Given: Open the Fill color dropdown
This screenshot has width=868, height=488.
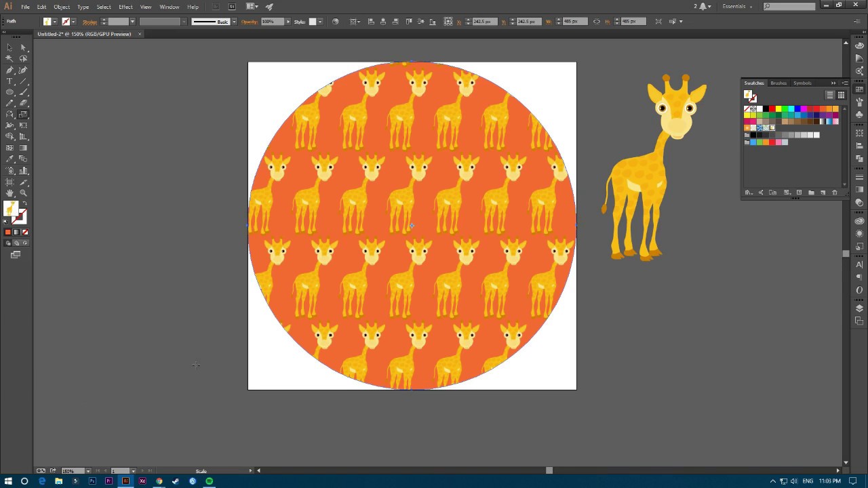Looking at the screenshot, I should pos(55,22).
